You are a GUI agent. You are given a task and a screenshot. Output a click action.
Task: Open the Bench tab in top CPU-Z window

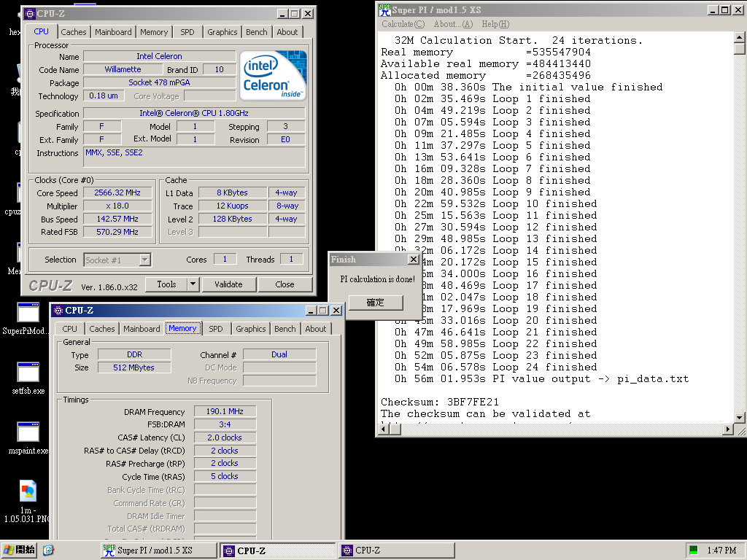point(256,32)
